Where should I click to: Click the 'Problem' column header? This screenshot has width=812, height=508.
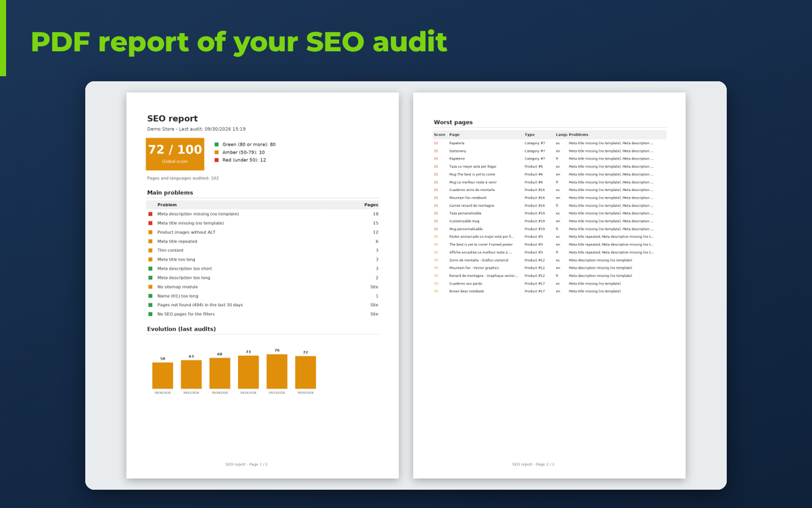pos(167,205)
